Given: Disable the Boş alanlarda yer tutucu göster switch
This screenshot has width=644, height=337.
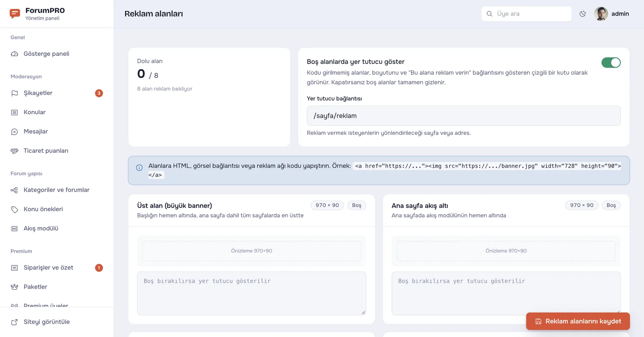Looking at the screenshot, I should click(x=611, y=63).
